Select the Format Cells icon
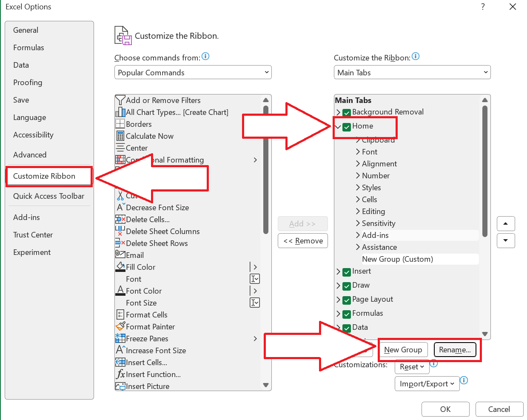This screenshot has height=420, width=527. point(120,314)
